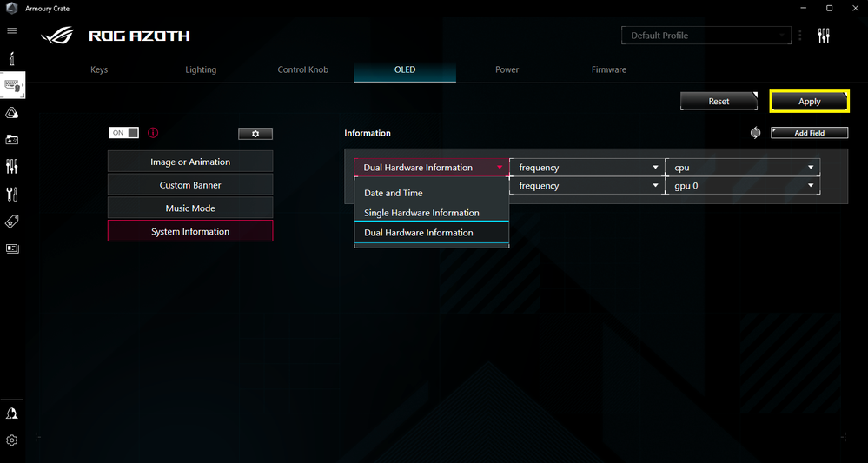The width and height of the screenshot is (868, 463).
Task: Open the first frequency dropdown
Action: click(x=587, y=168)
